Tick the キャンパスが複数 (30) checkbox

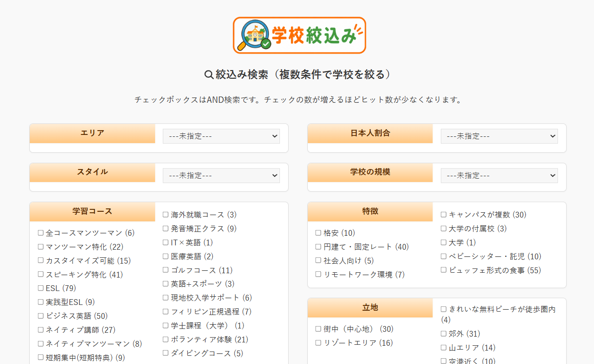coord(444,215)
